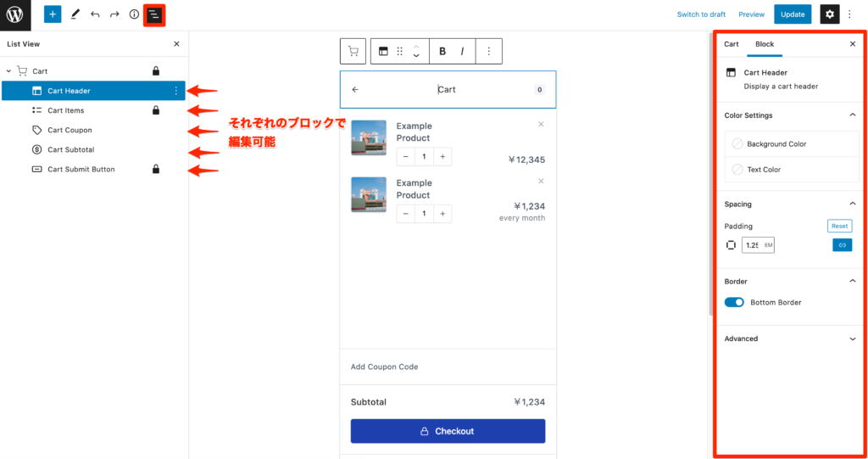This screenshot has width=868, height=459.
Task: Toggle linked padding sides button
Action: [x=842, y=245]
